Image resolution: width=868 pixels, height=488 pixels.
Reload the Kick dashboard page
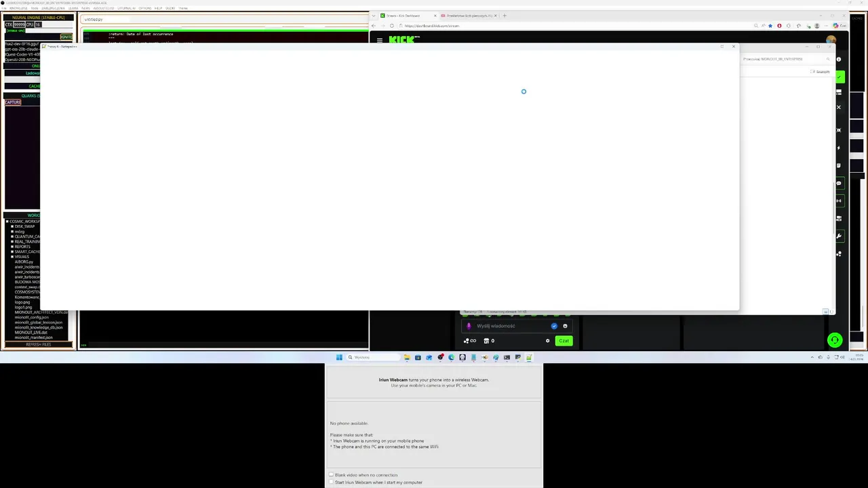392,26
